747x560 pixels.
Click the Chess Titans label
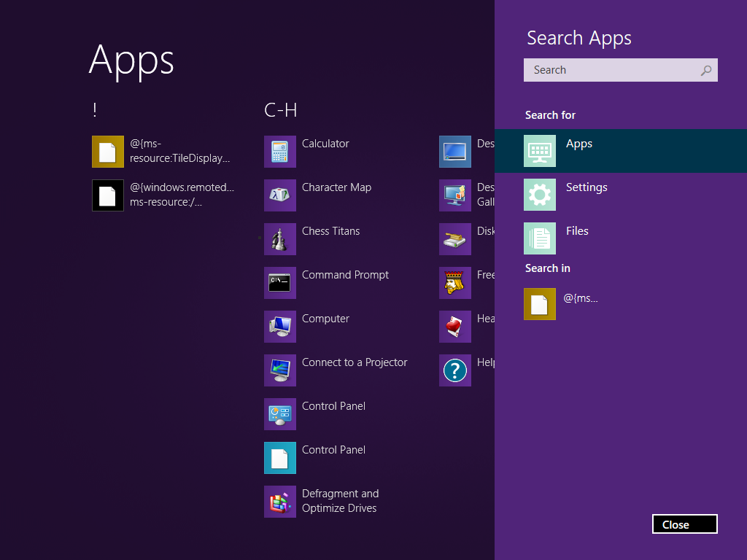coord(330,231)
